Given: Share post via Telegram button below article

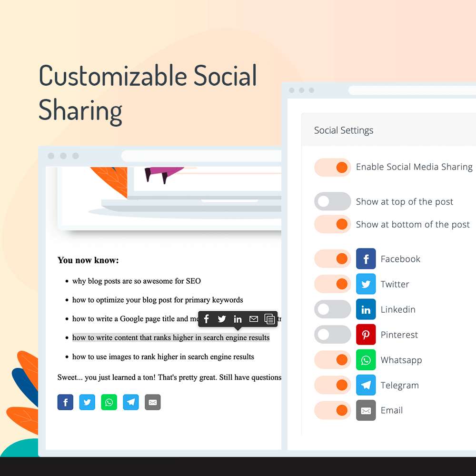Looking at the screenshot, I should pos(131,402).
